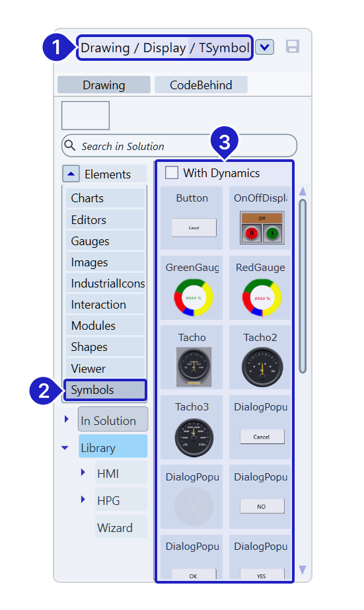Click the save disk icon
This screenshot has width=364, height=610.
[x=293, y=47]
